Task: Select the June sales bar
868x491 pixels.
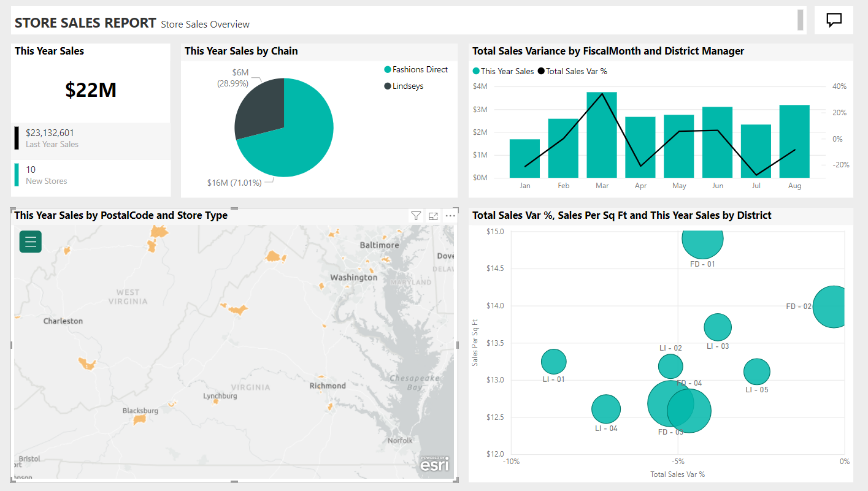Action: point(718,142)
